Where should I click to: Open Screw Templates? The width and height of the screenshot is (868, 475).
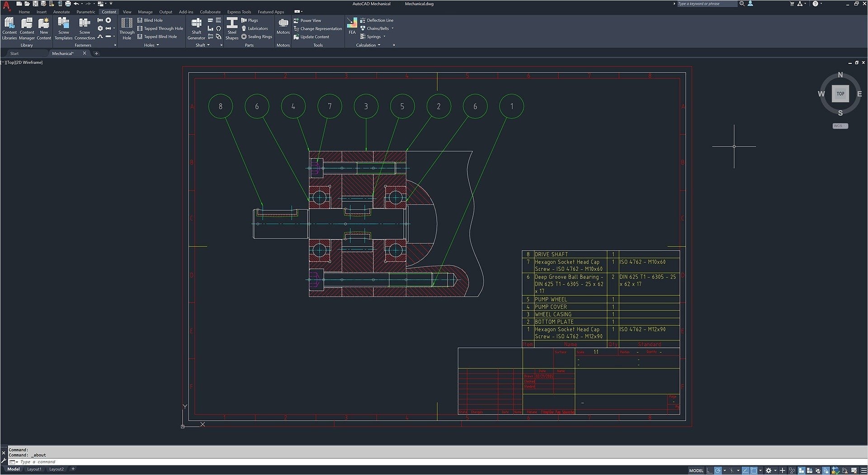63,28
